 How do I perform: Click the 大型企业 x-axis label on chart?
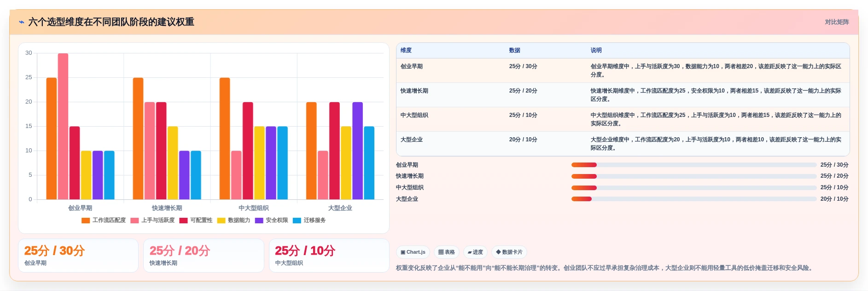click(x=340, y=208)
